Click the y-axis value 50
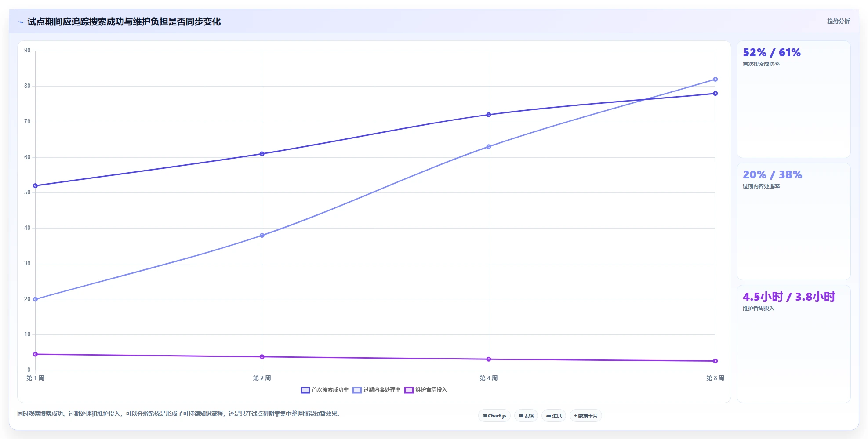Image resolution: width=868 pixels, height=439 pixels. click(x=27, y=192)
